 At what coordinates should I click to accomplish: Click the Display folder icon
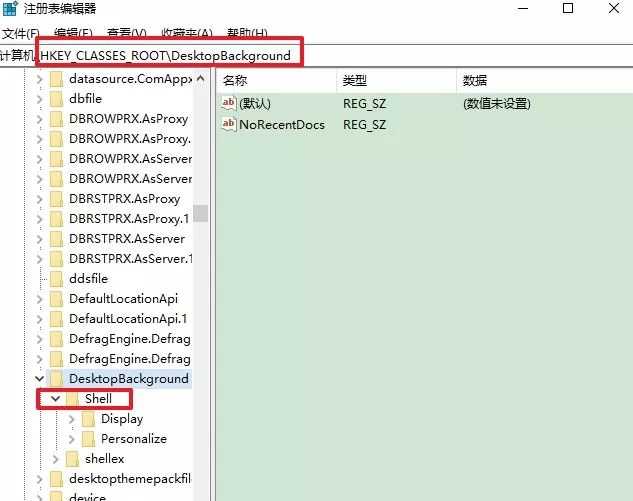pos(88,419)
